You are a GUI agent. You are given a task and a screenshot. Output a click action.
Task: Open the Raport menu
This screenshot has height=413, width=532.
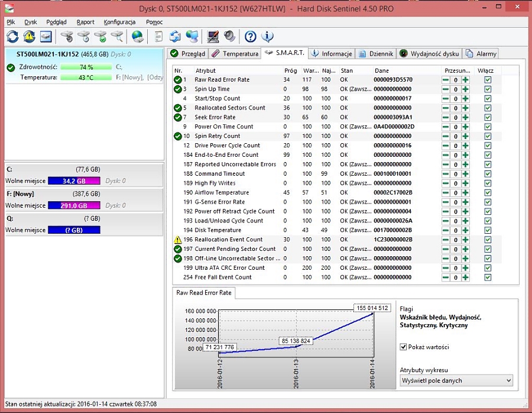(x=86, y=22)
